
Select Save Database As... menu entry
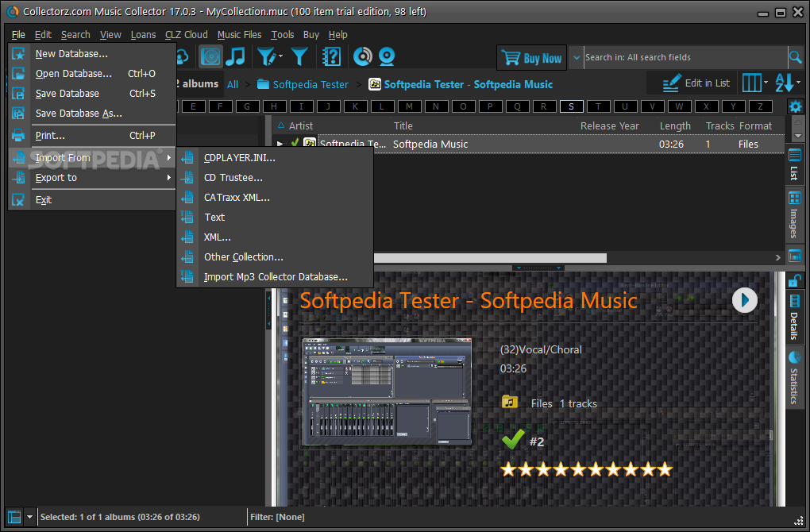click(x=93, y=113)
